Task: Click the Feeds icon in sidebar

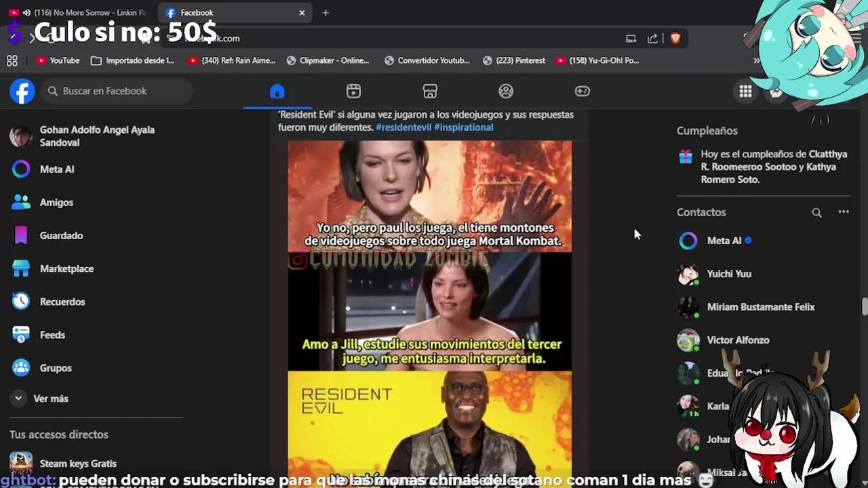Action: click(x=21, y=335)
